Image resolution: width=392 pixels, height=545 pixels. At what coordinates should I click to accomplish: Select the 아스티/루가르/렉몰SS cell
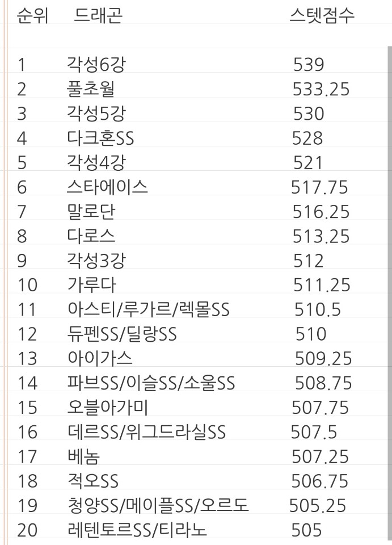pyautogui.click(x=149, y=310)
